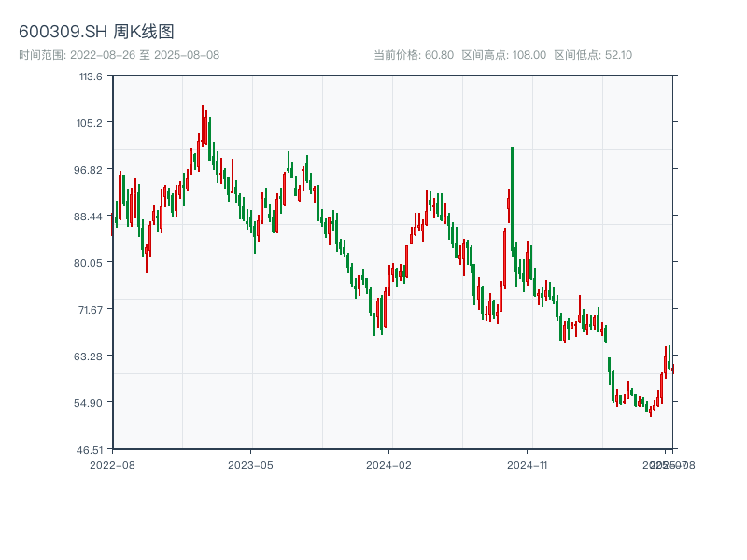
Task: Click the period low 区间低点: 52.10
Action: pos(593,55)
